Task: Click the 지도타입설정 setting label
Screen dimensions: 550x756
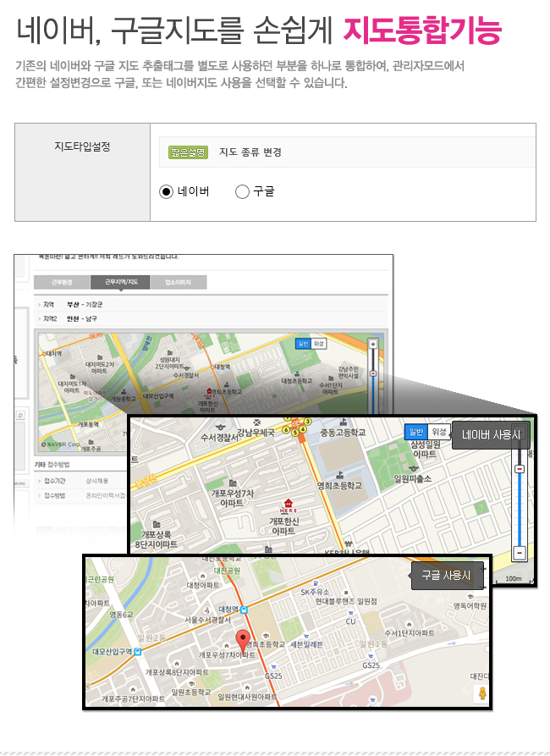Action: point(82,146)
